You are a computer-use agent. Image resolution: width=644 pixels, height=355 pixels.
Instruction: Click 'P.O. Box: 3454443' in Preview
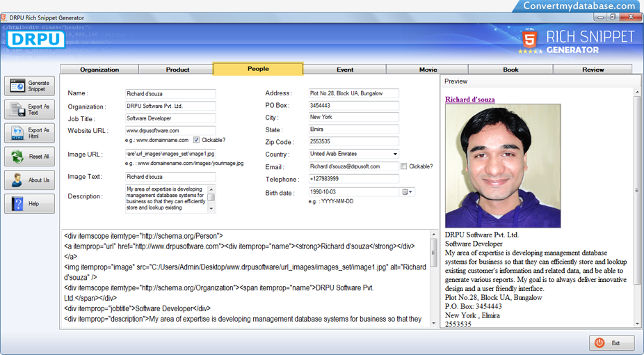pyautogui.click(x=473, y=306)
